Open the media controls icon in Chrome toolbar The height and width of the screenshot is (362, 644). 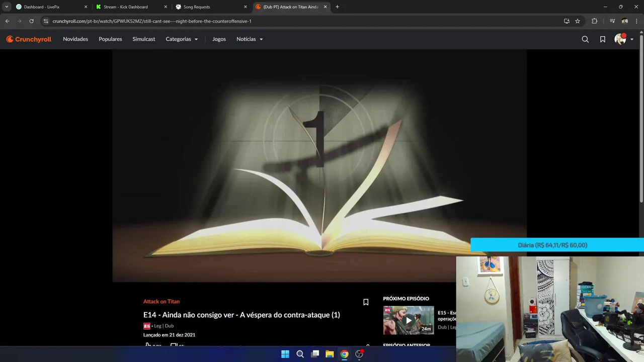tap(612, 21)
